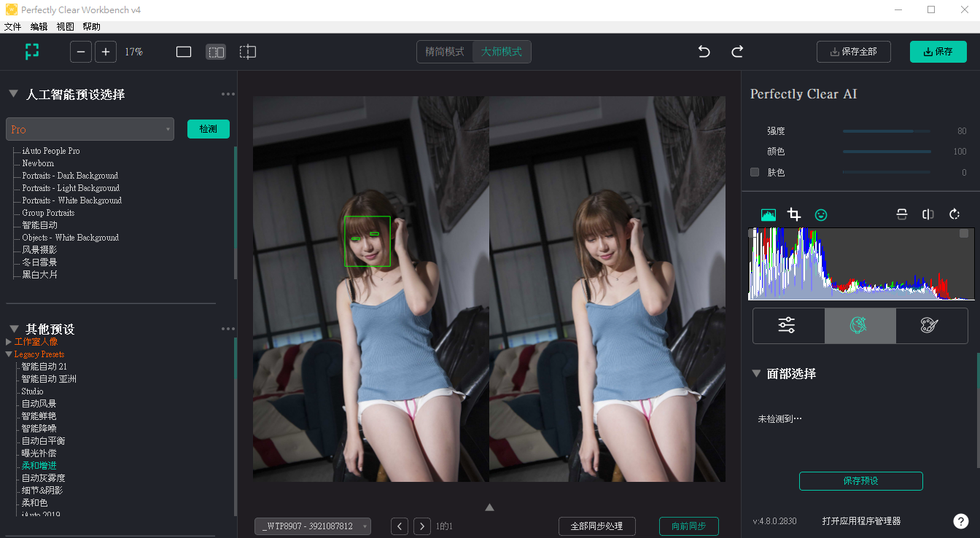Toggle highlight clipping indicator on histogram
Viewport: 980px width, 538px height.
(x=964, y=233)
